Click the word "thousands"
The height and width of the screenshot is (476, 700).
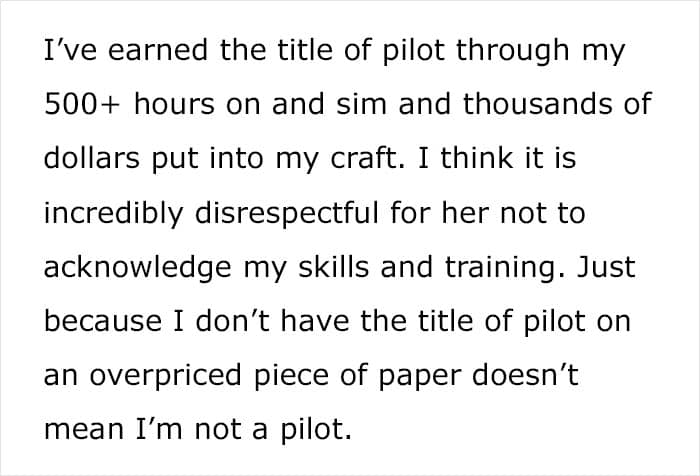538,104
